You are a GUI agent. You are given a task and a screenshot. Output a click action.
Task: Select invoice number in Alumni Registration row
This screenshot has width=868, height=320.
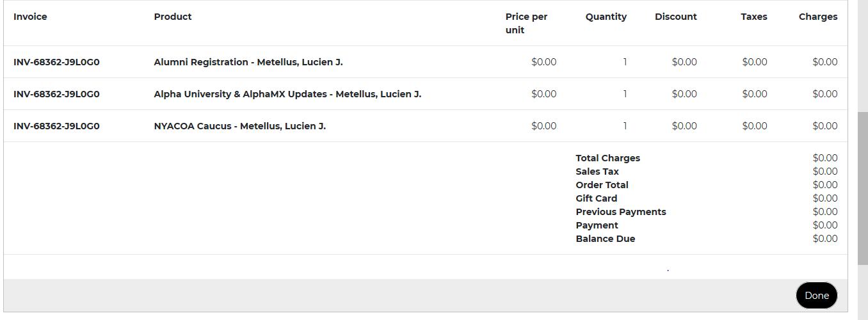coord(56,62)
